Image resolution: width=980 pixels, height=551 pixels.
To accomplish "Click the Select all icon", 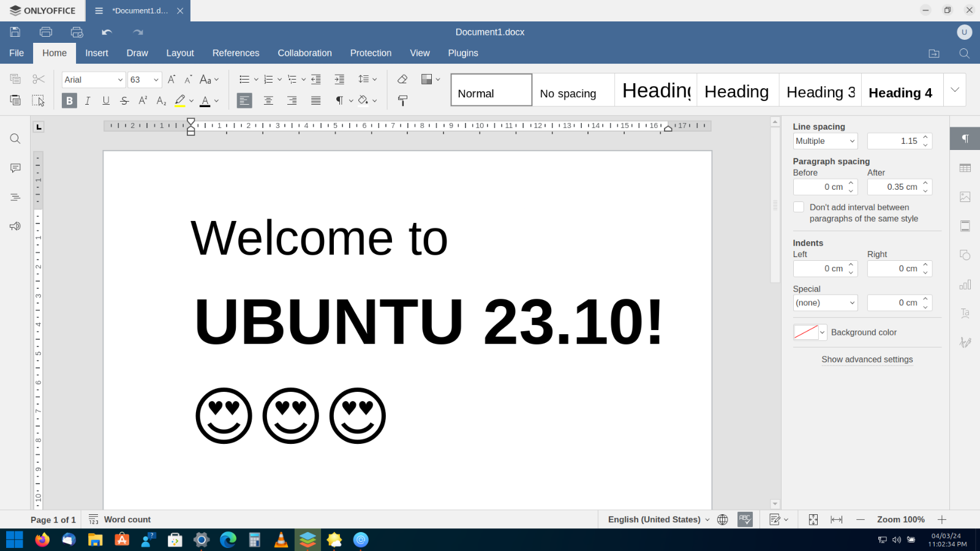I will [39, 100].
